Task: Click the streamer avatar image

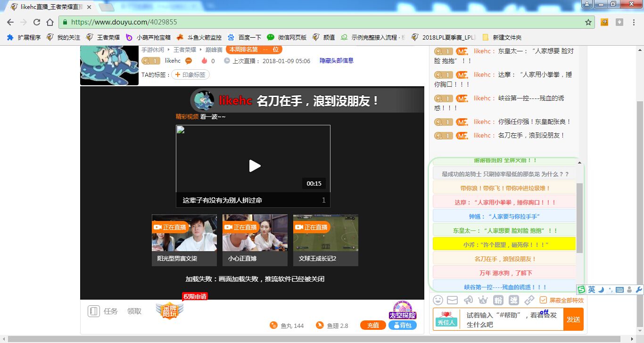Action: [x=109, y=65]
